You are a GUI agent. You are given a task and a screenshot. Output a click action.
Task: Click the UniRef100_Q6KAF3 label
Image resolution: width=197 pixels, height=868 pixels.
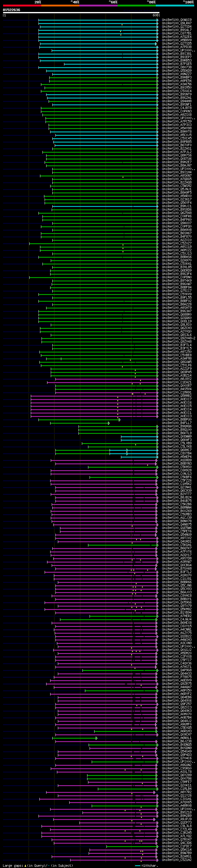(x=177, y=440)
